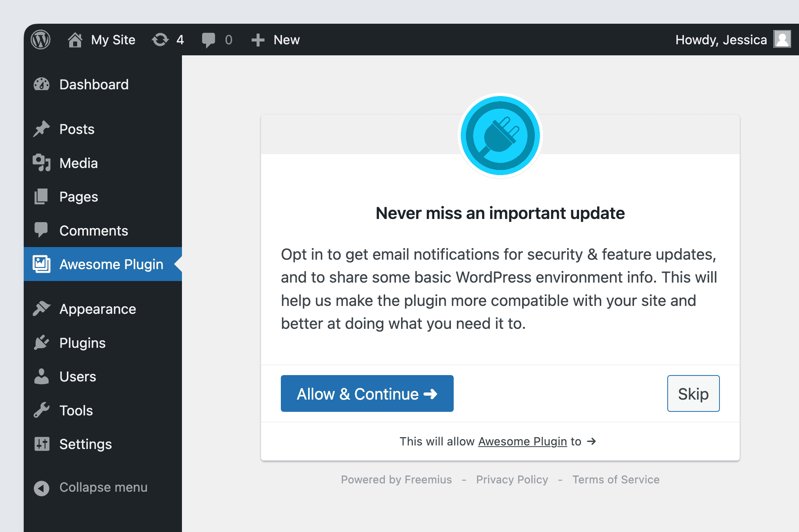Click the plus icon next to New
Screen dimensions: 799x532
click(258, 40)
